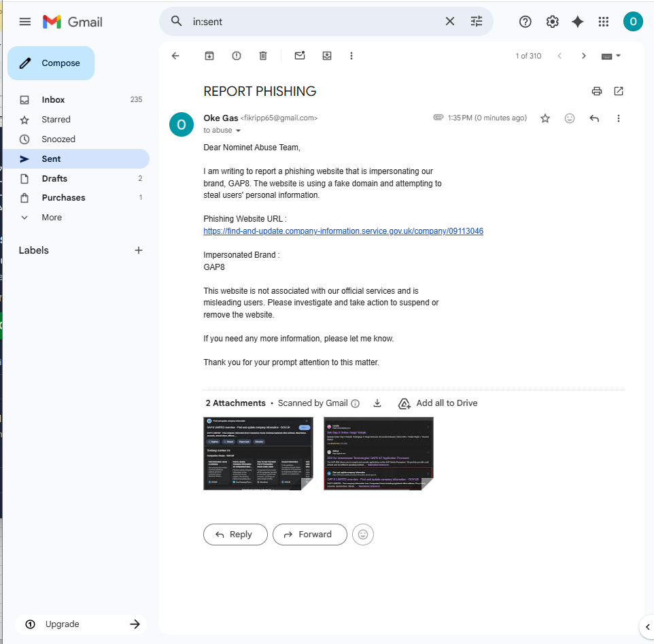The width and height of the screenshot is (654, 644).
Task: Open Google apps grid
Action: (604, 22)
